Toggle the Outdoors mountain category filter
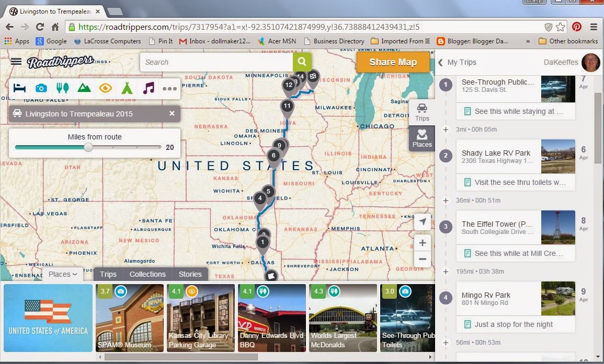The image size is (604, 364). pos(84,88)
